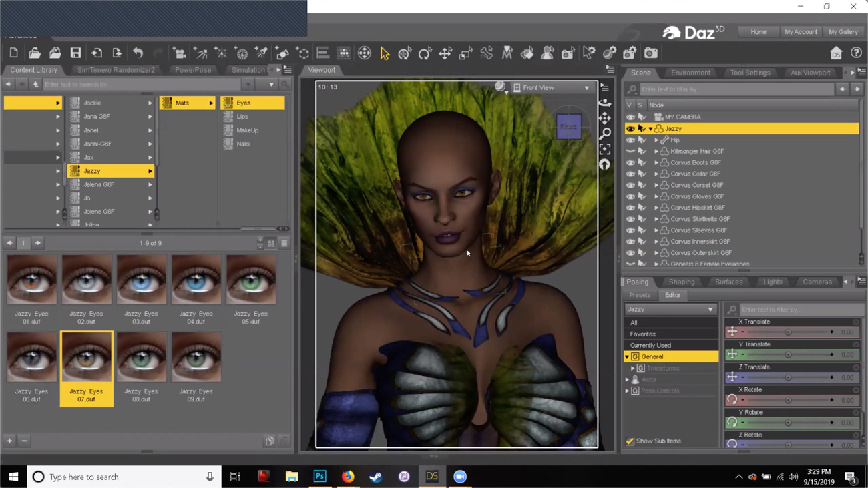This screenshot has width=868, height=488.
Task: Open the Front View camera dropdown
Action: pos(552,87)
